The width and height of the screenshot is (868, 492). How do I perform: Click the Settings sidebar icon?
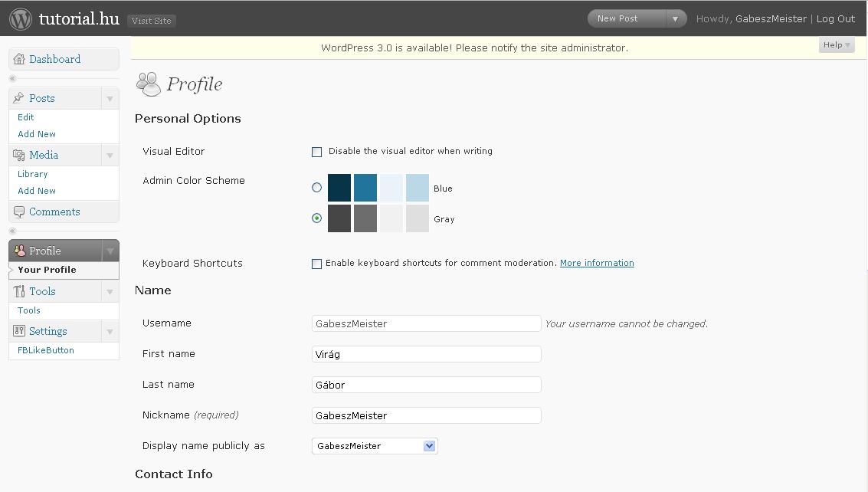pos(19,331)
